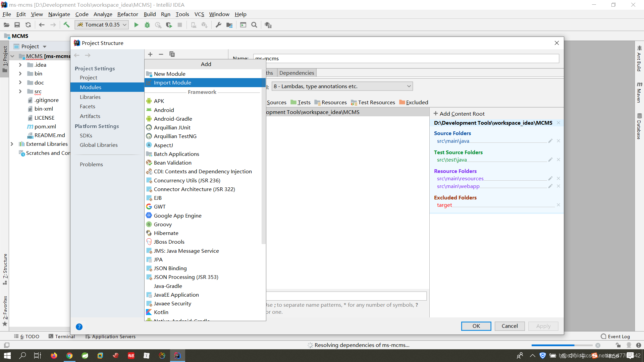Click the Save All disk icon
The image size is (644, 362).
tap(17, 25)
